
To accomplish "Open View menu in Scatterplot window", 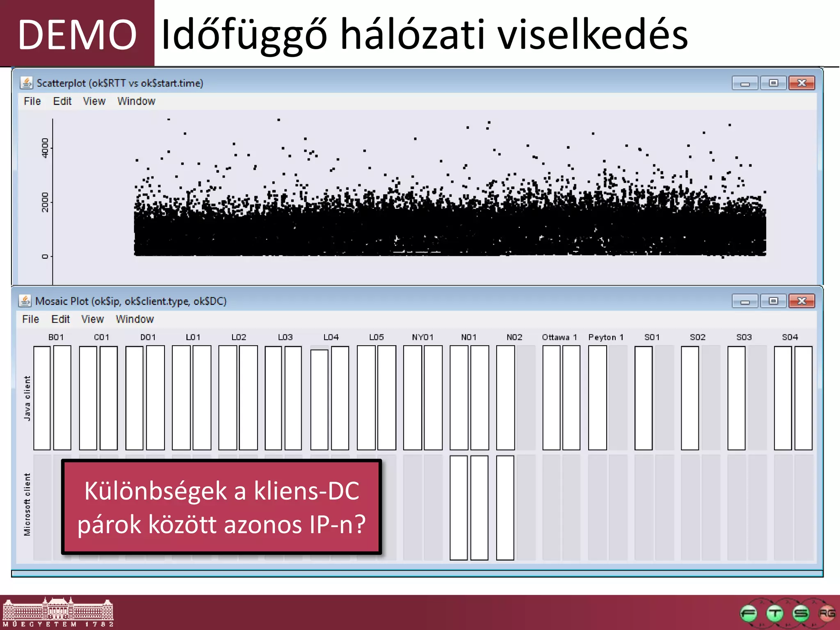I will click(x=94, y=101).
